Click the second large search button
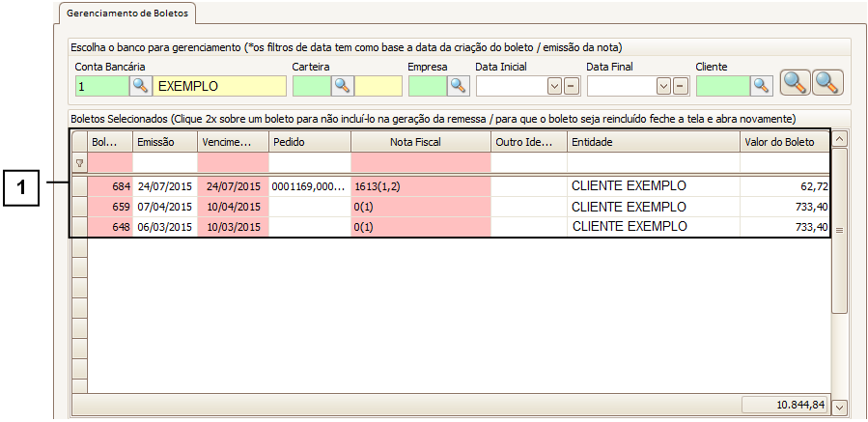The width and height of the screenshot is (868, 422). 827,84
